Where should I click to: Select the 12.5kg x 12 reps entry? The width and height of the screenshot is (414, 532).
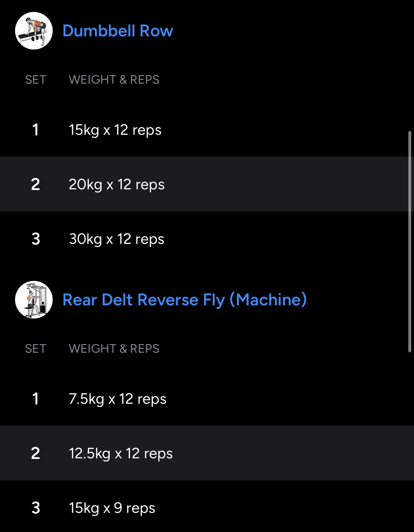click(121, 453)
